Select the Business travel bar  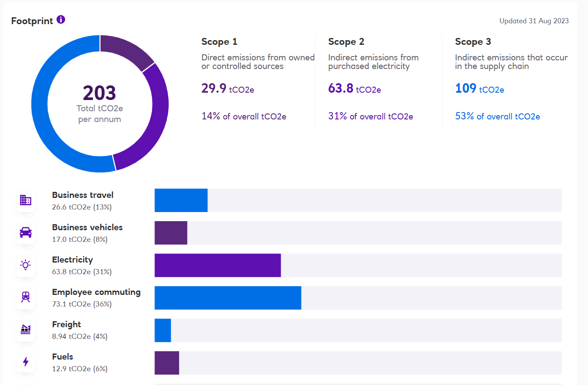181,200
